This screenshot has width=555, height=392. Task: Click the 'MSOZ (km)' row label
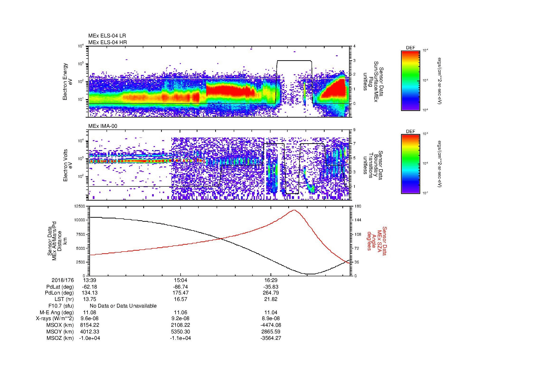[60, 338]
